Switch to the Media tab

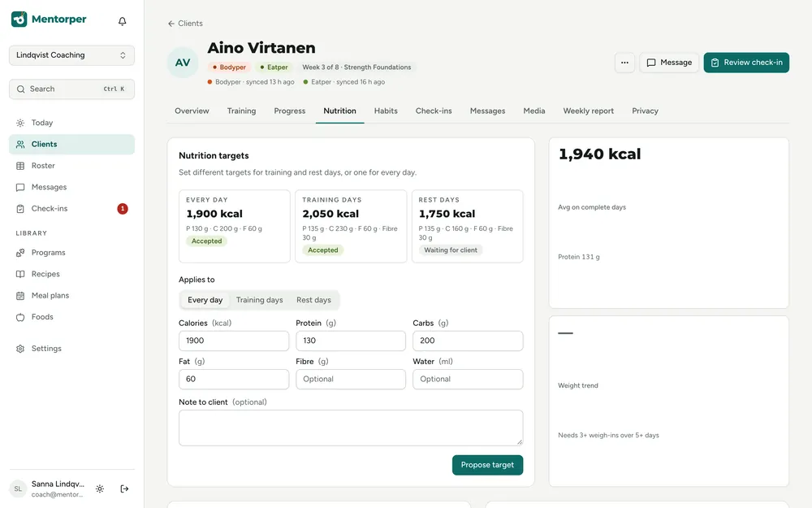[x=534, y=111]
